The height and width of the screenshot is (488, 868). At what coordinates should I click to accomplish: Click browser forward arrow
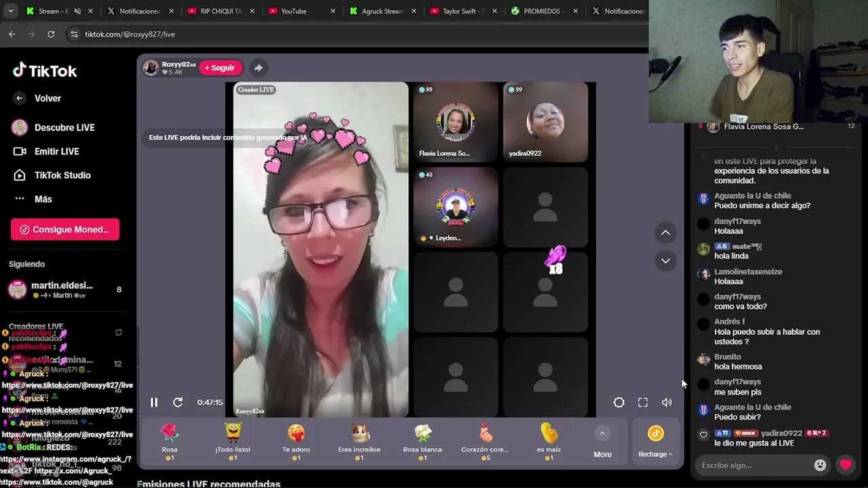31,34
